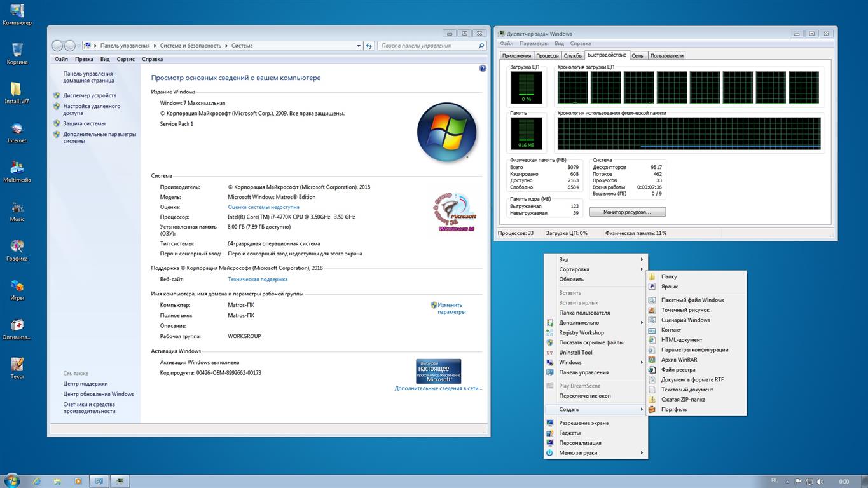Click the Техническая поддержка link
The image size is (868, 488).
tap(258, 279)
